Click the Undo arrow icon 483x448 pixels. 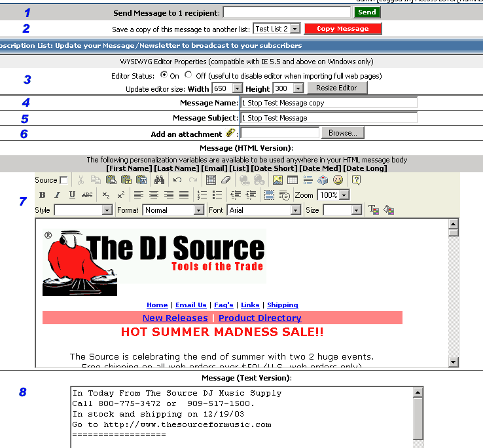click(177, 180)
